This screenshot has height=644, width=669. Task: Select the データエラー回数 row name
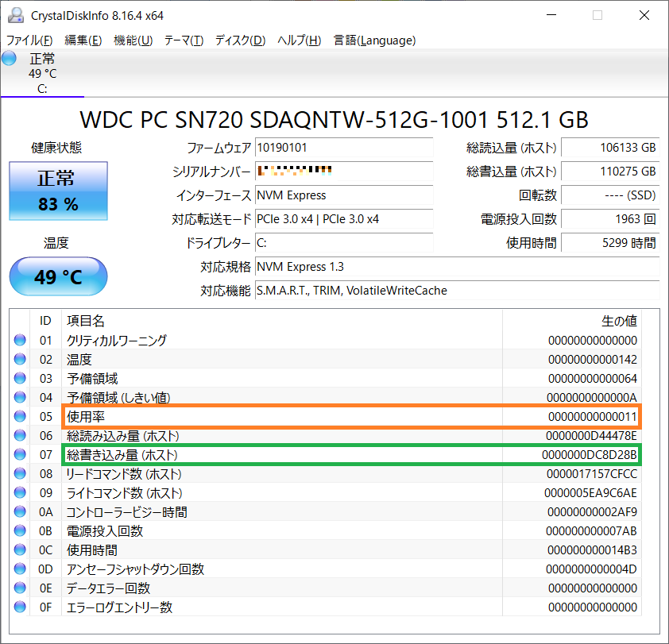[108, 588]
